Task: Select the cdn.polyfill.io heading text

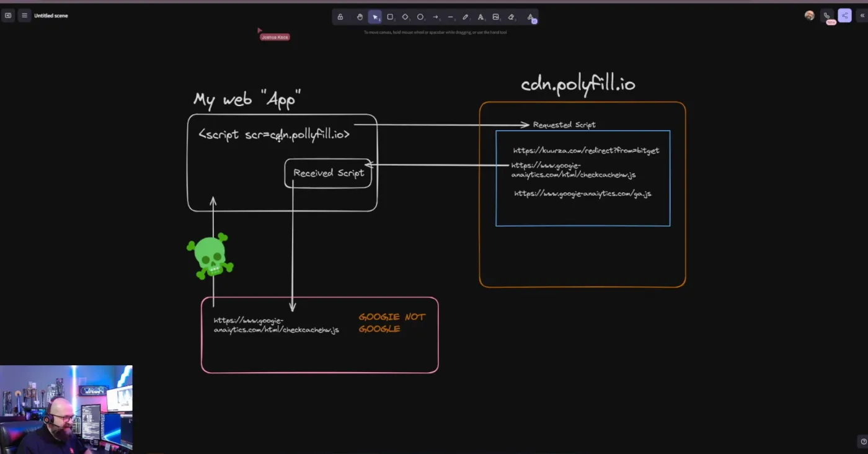Action: click(578, 84)
